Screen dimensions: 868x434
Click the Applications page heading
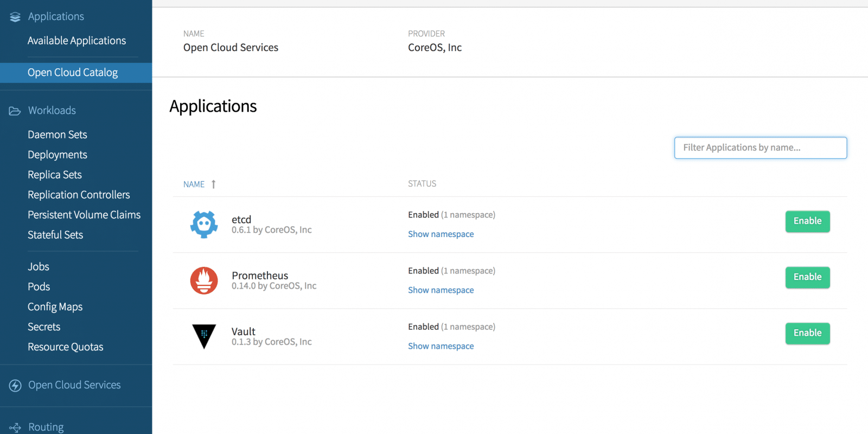click(x=213, y=106)
